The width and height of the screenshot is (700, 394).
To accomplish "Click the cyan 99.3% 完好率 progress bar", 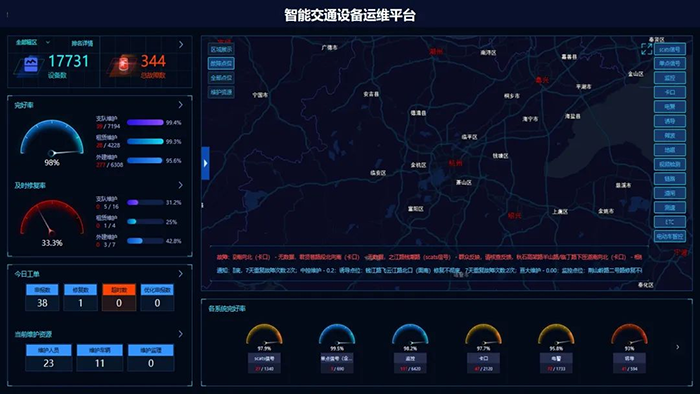I will pyautogui.click(x=145, y=141).
